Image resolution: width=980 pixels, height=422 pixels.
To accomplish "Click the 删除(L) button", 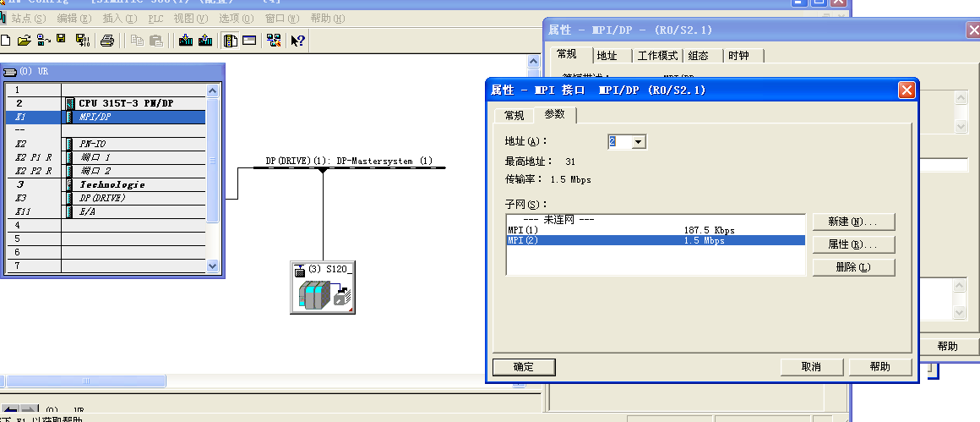I will 854,267.
